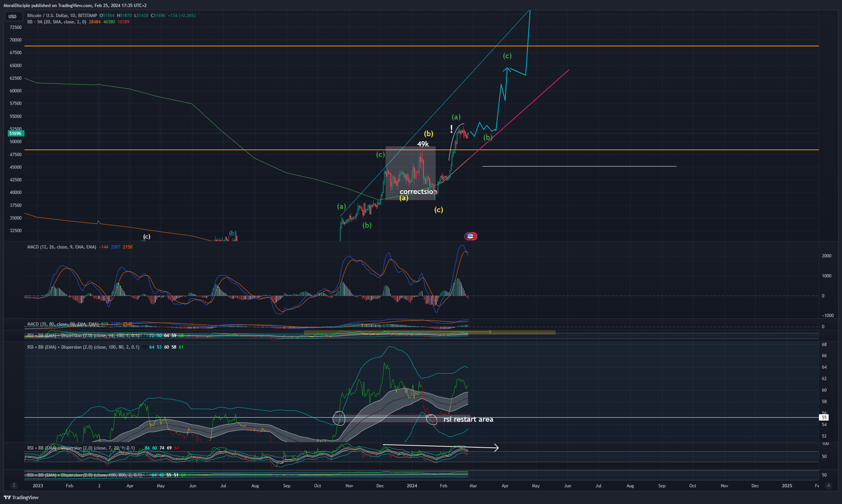Toggle the A auto-scale button at bottom-right
Screen dimensions: 842x504
(x=829, y=485)
